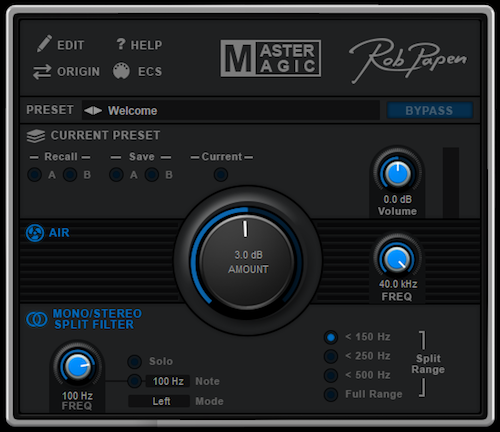Click the Master Magic logo
This screenshot has height=432, width=500.
point(271,59)
